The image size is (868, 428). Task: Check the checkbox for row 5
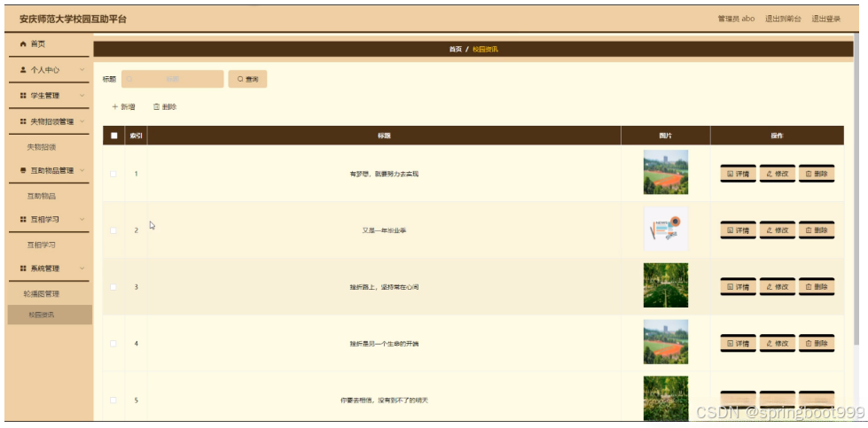[113, 400]
